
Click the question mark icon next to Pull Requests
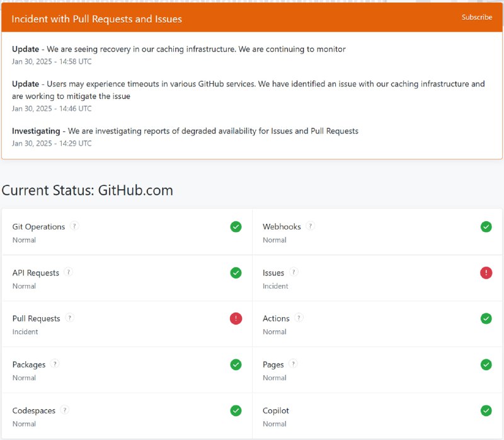70,318
